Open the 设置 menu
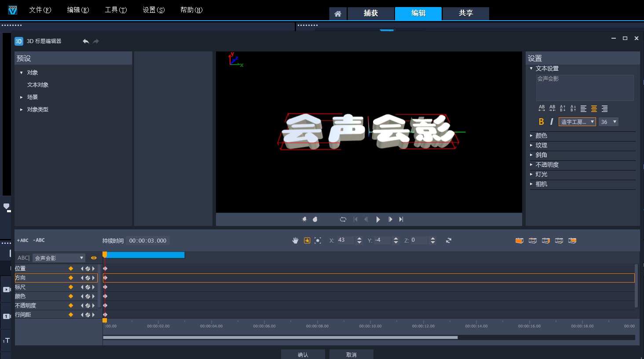The height and width of the screenshot is (359, 644). click(x=154, y=10)
